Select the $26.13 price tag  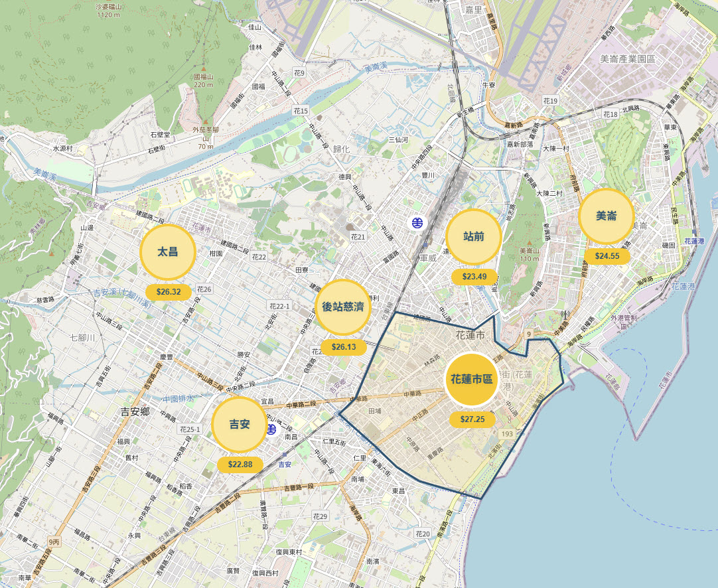(x=344, y=347)
